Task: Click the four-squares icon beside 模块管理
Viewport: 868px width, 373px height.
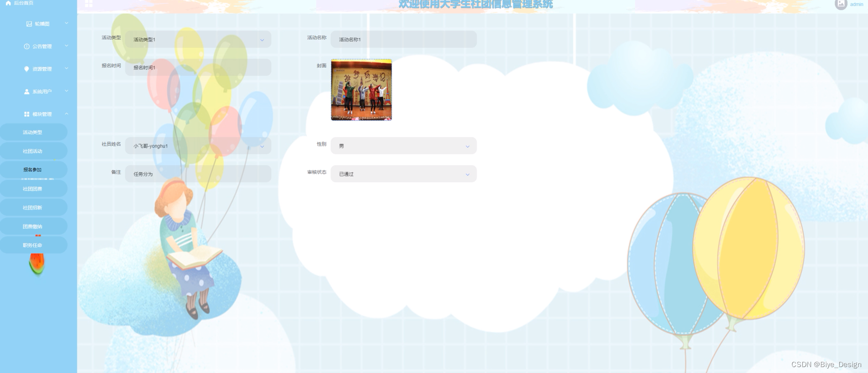Action: pos(26,114)
